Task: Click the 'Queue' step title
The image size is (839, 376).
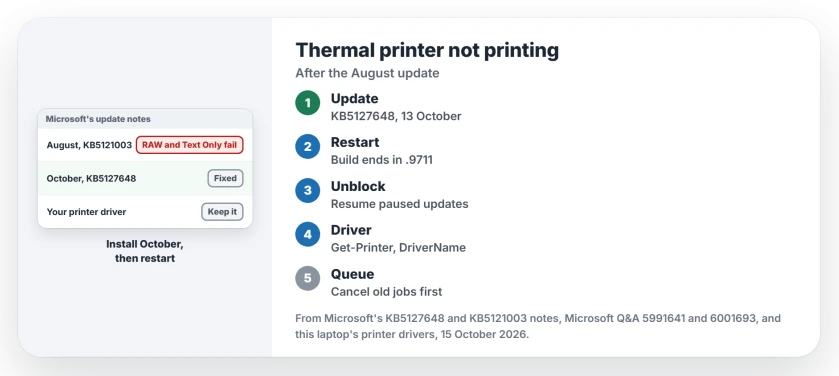Action: coord(352,274)
